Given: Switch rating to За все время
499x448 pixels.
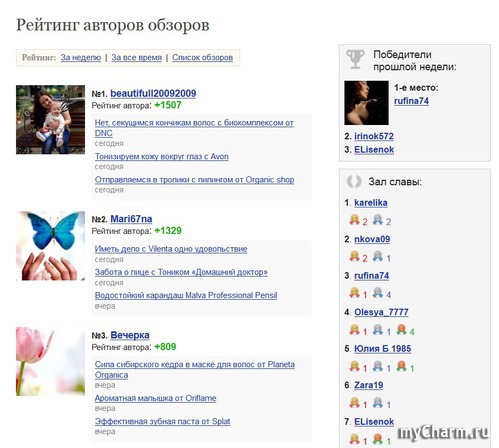Looking at the screenshot, I should point(136,58).
